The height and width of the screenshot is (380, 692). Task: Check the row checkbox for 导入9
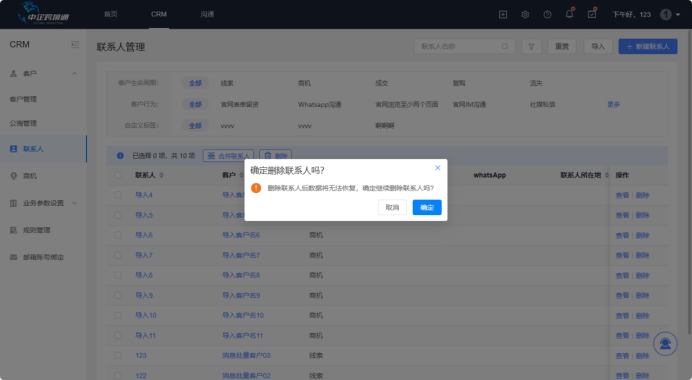coord(118,295)
